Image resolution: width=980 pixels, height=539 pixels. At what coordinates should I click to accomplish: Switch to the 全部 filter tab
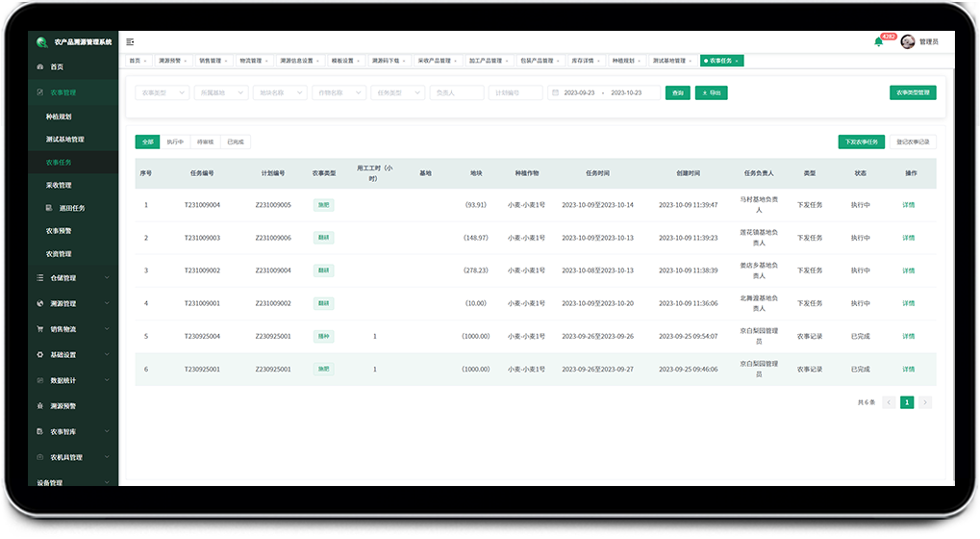pyautogui.click(x=147, y=141)
